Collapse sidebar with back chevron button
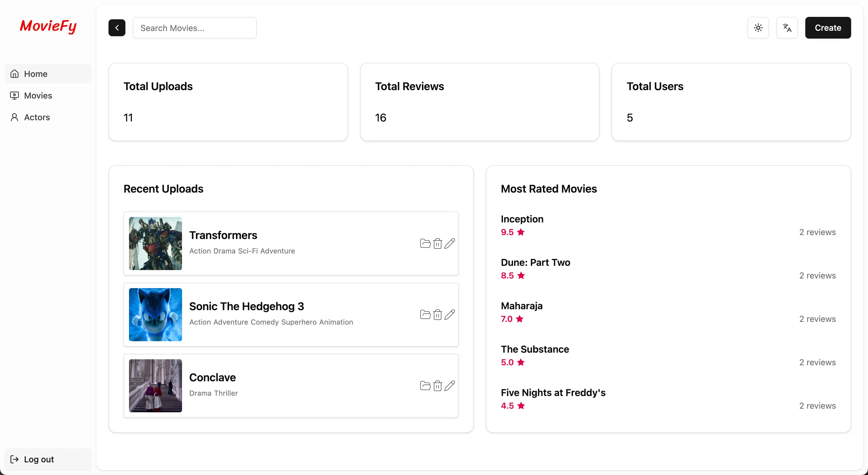This screenshot has height=475, width=868. pyautogui.click(x=117, y=28)
